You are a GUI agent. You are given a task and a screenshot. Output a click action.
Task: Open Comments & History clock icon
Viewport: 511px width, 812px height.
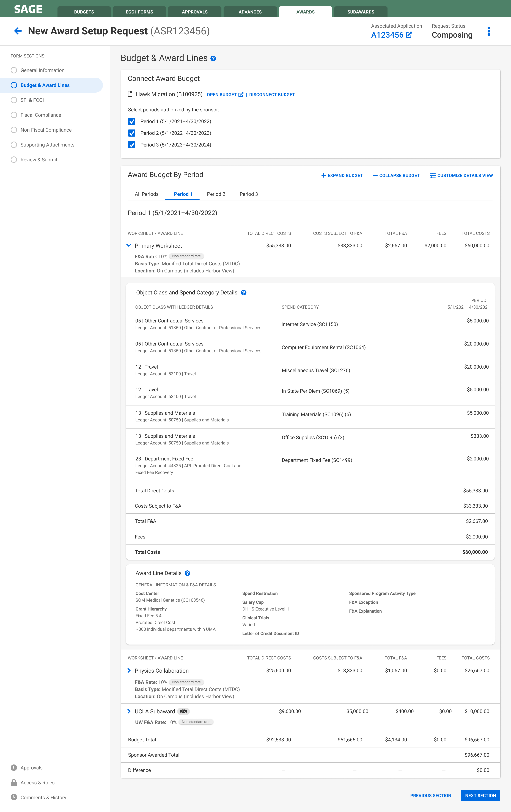coord(14,797)
